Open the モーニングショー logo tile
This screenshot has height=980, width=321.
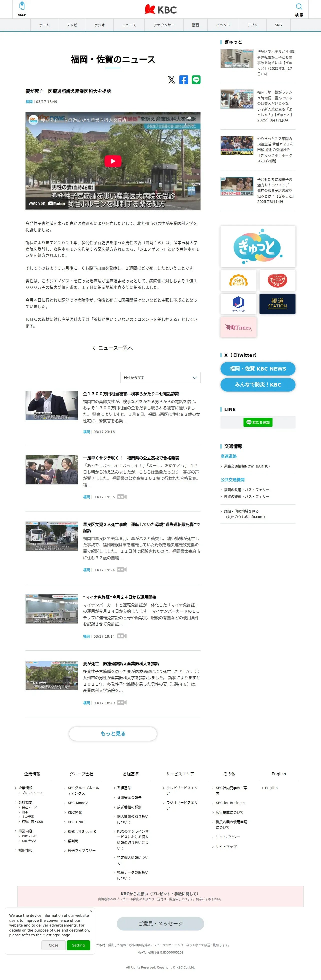[277, 280]
